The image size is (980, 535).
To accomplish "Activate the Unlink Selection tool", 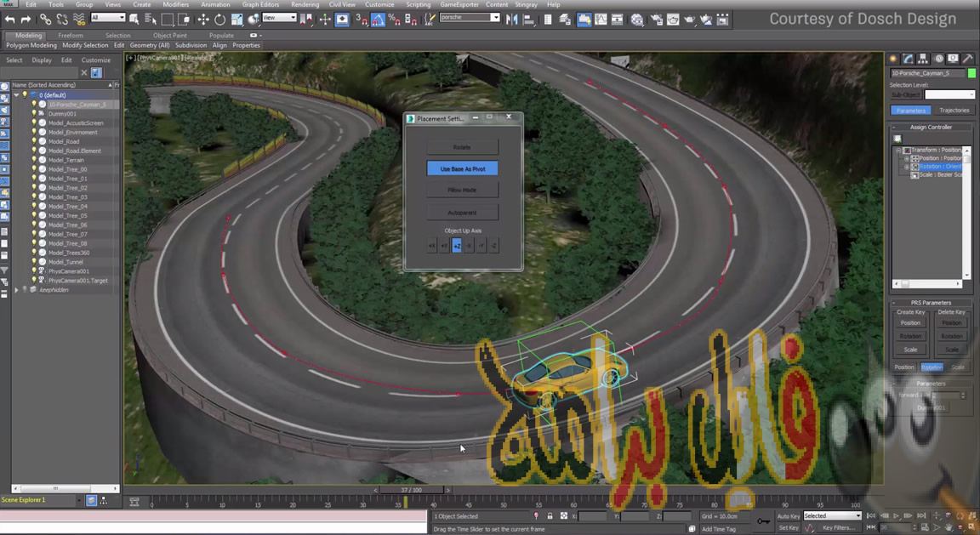I will (x=62, y=20).
